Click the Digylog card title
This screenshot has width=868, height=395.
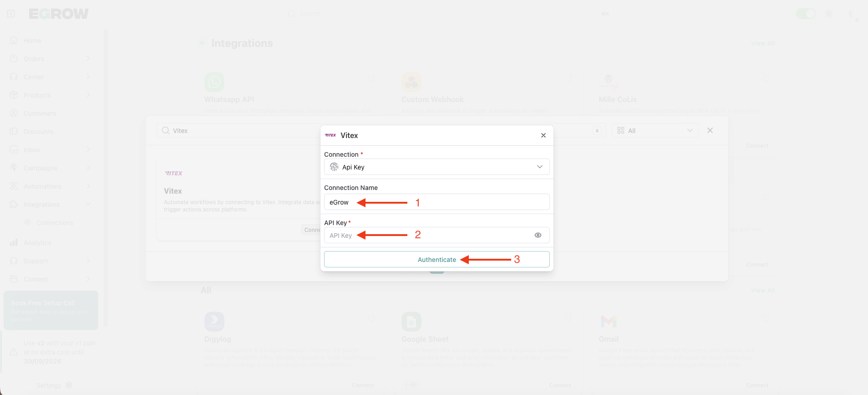coord(218,339)
